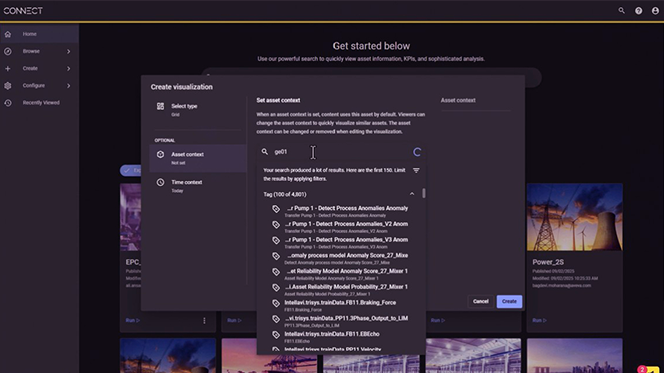Select Detect Process Anomalies_V3 Anom tag
The width and height of the screenshot is (664, 373).
click(x=341, y=242)
